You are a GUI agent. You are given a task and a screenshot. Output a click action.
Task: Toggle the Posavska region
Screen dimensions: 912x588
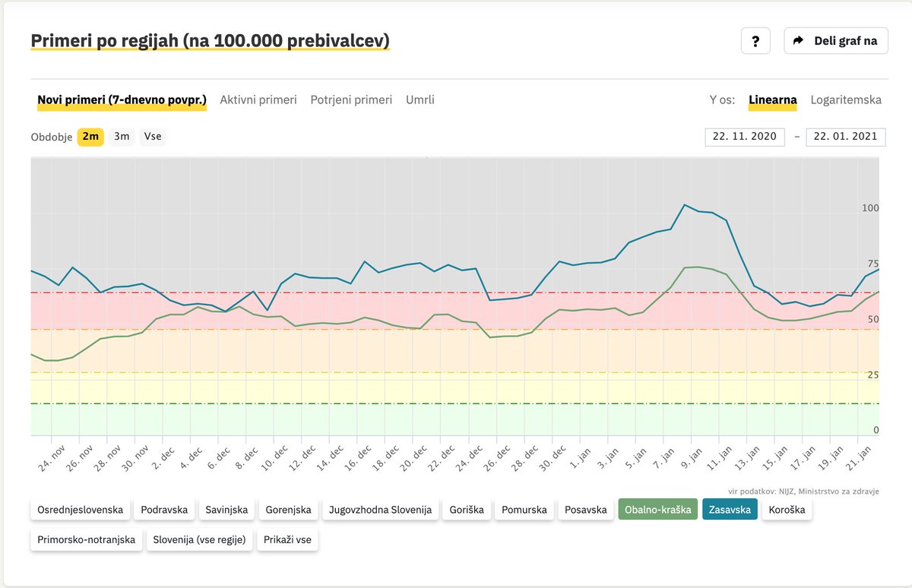tap(586, 510)
